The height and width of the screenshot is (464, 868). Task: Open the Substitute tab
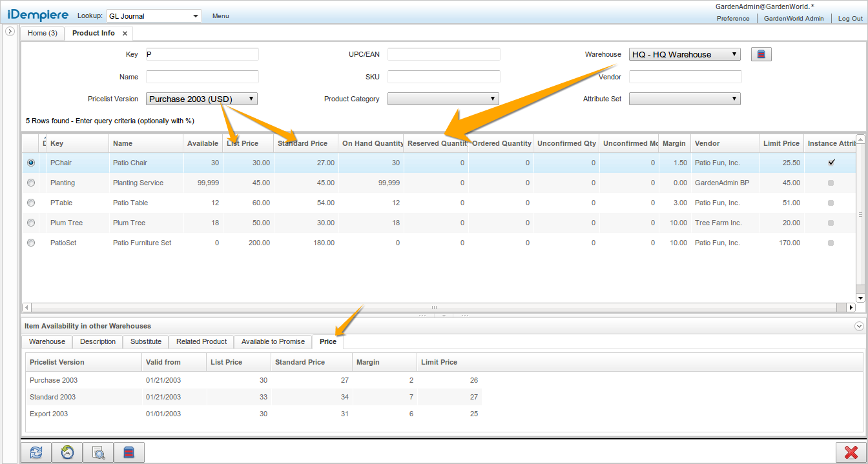146,341
